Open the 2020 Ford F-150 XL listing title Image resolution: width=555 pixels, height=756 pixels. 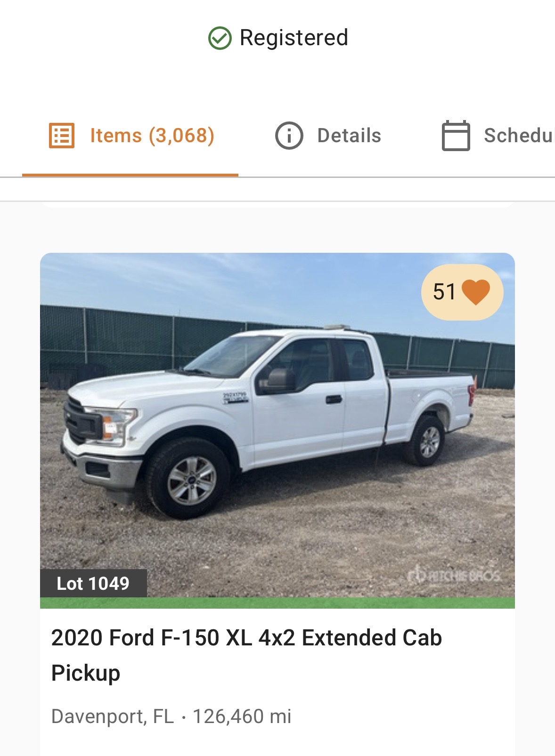246,655
